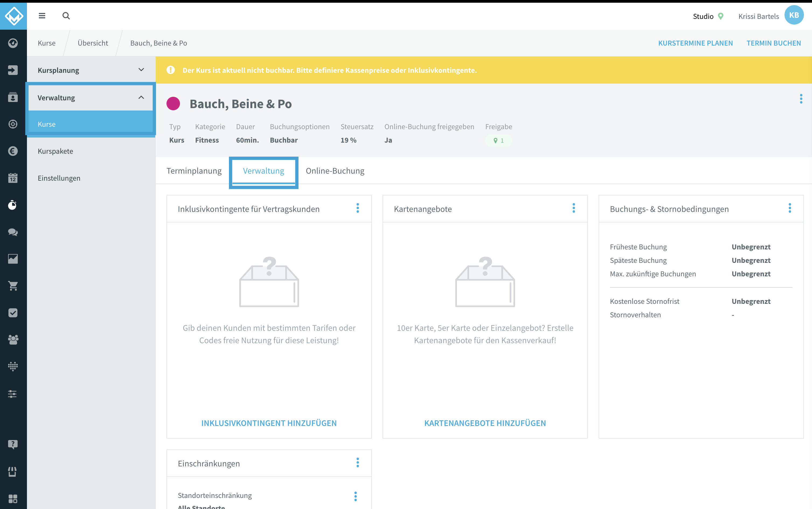Open Kartenangebote card three-dot menu
812x509 pixels.
[574, 208]
